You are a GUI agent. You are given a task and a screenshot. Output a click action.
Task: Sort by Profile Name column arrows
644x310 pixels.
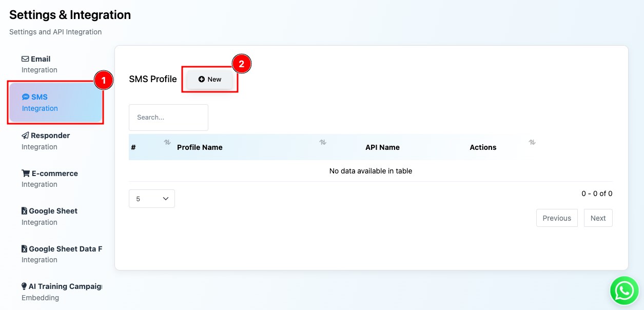coord(323,142)
